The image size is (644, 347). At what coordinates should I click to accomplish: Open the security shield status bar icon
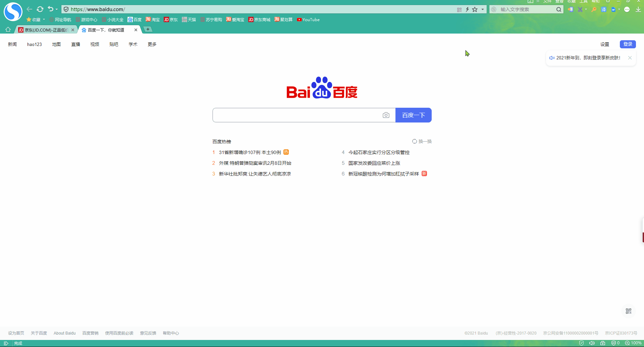pos(582,343)
